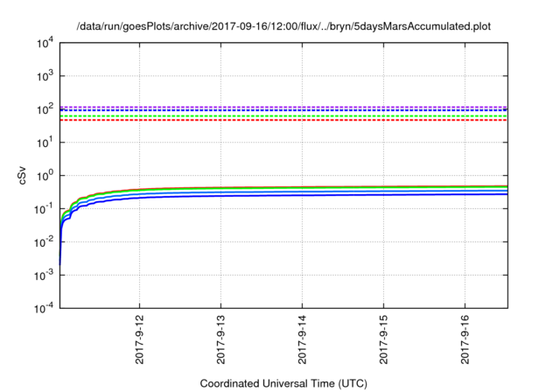
Task: Click the 2017-9-13 x-axis tick label
Action: (220, 339)
